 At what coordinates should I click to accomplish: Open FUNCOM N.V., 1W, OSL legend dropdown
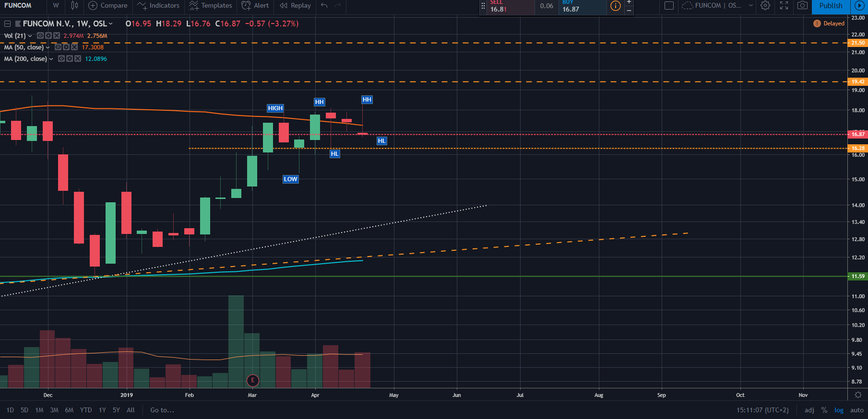pyautogui.click(x=110, y=23)
